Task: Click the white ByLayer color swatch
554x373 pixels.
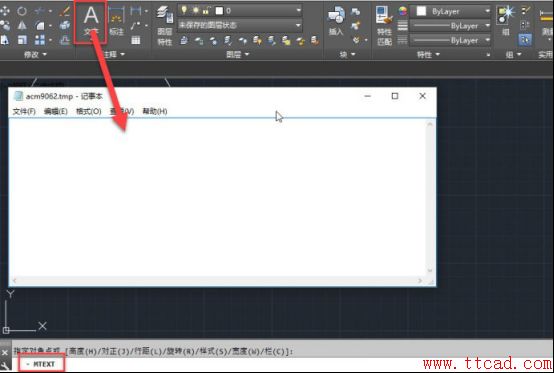Action: pyautogui.click(x=421, y=11)
